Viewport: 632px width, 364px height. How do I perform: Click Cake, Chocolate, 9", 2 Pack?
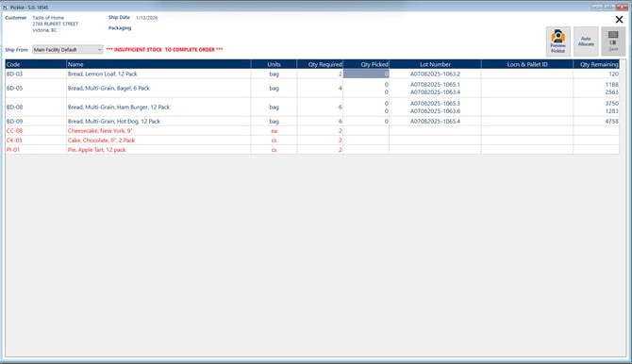pos(101,141)
